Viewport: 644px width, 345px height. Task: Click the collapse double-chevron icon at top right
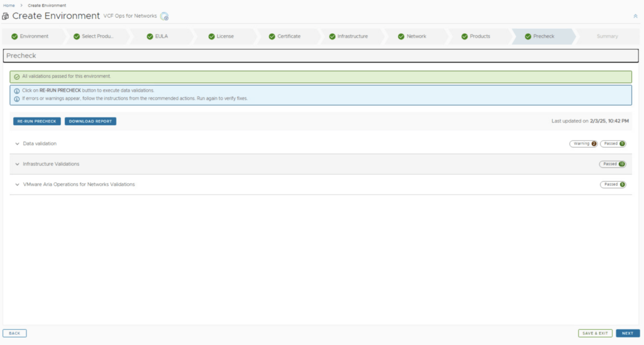635,16
